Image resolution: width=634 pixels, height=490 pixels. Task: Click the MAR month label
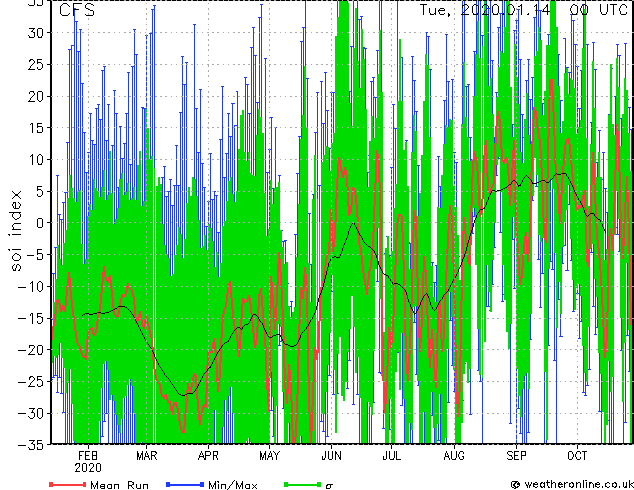[x=146, y=456]
